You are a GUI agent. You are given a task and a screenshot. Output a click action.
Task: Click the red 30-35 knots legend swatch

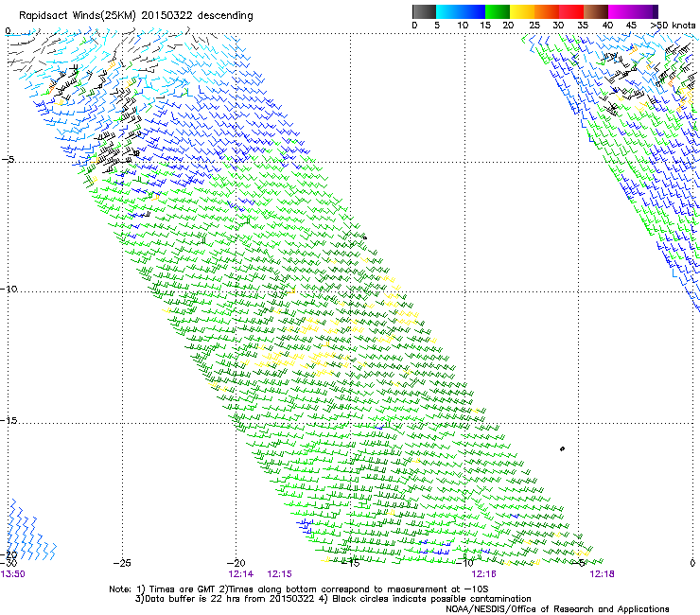571,11
